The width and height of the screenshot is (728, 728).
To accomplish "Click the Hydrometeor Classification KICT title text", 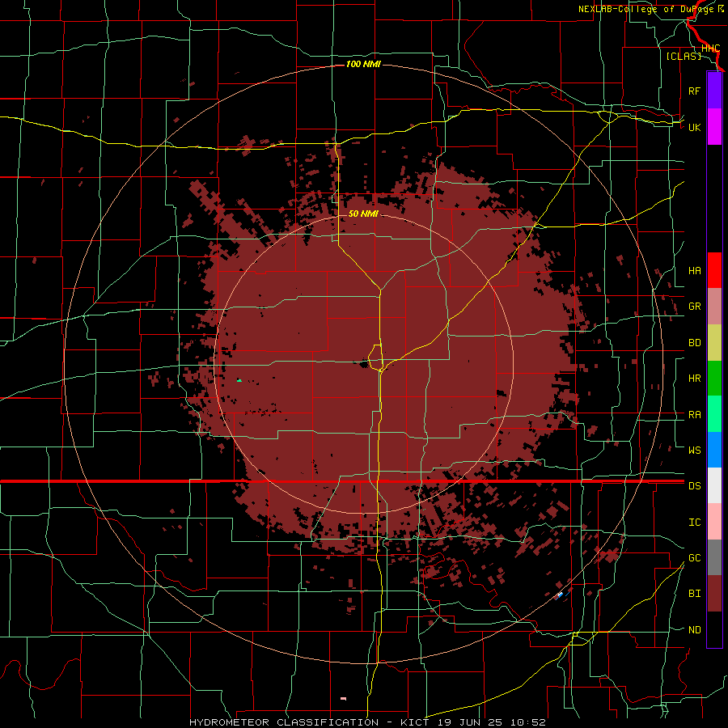I will 368,722.
